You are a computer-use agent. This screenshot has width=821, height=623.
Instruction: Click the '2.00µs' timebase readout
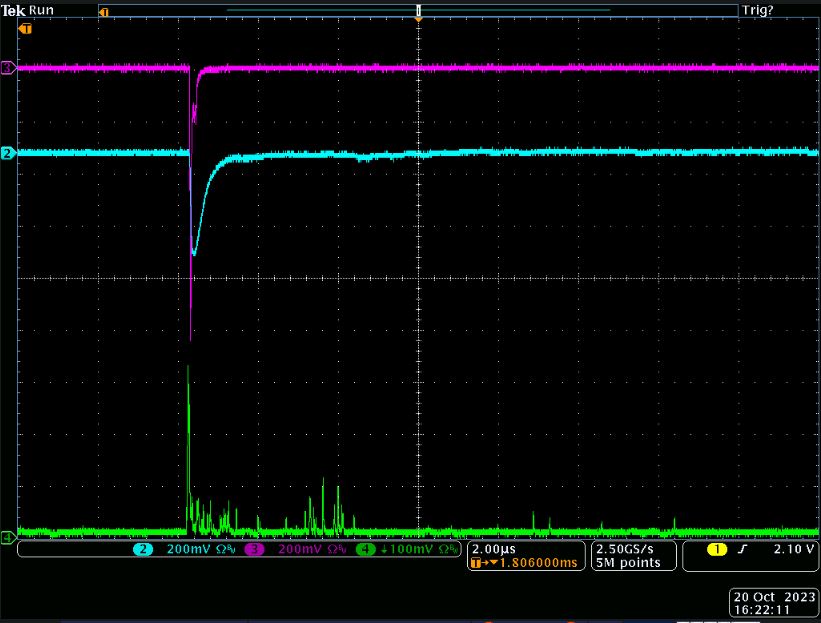[x=494, y=549]
